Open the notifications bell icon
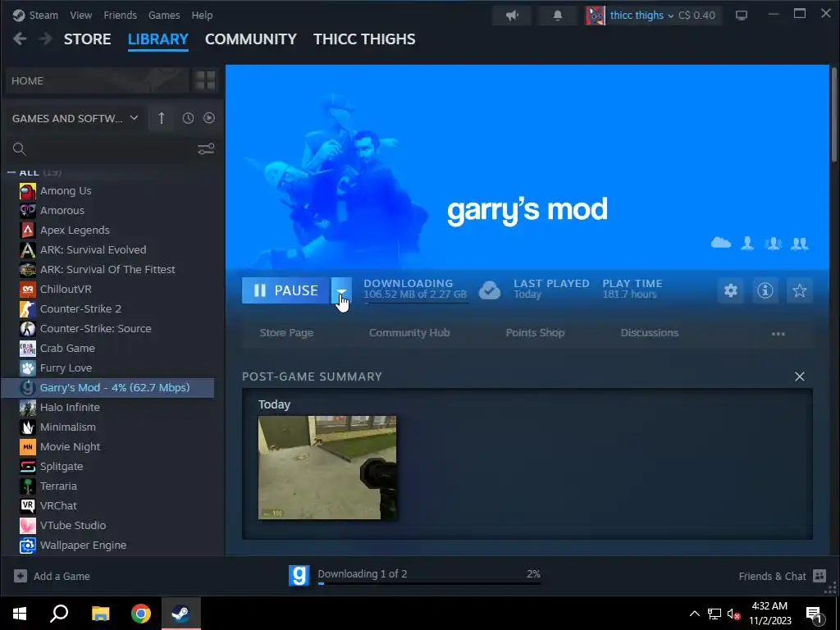The image size is (840, 630). (x=558, y=15)
